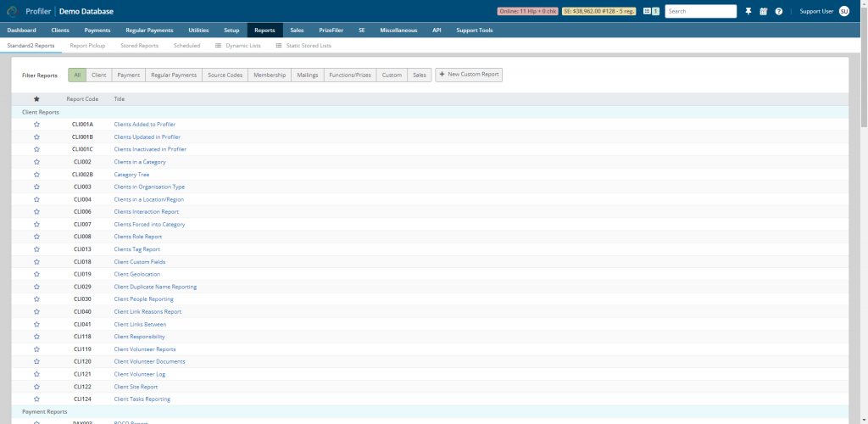
Task: Click the Profiler logo icon
Action: (x=14, y=11)
